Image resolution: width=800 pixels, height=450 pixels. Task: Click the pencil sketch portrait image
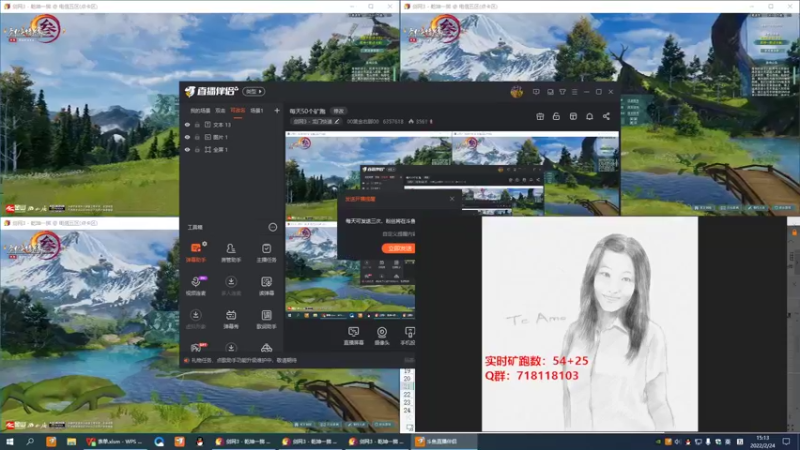tap(590, 323)
